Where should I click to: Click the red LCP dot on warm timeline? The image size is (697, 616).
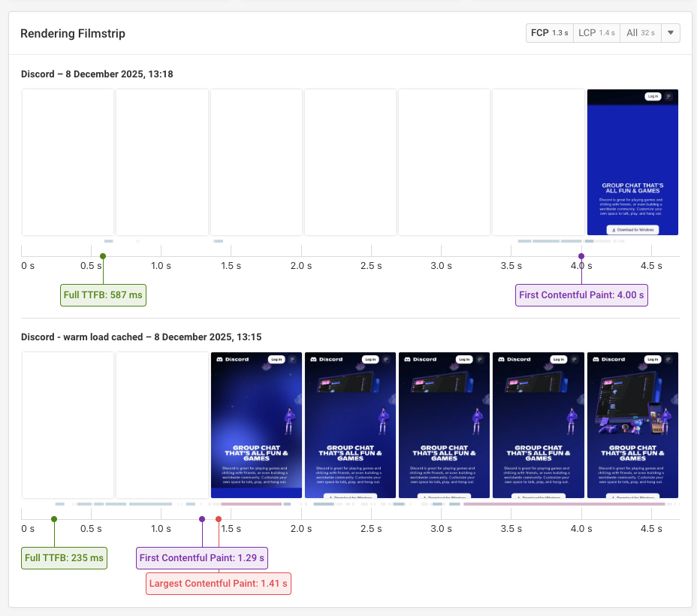pos(218,519)
